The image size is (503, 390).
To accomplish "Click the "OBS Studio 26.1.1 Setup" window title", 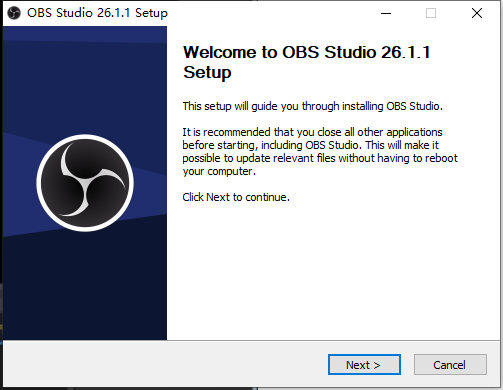I will (x=97, y=13).
